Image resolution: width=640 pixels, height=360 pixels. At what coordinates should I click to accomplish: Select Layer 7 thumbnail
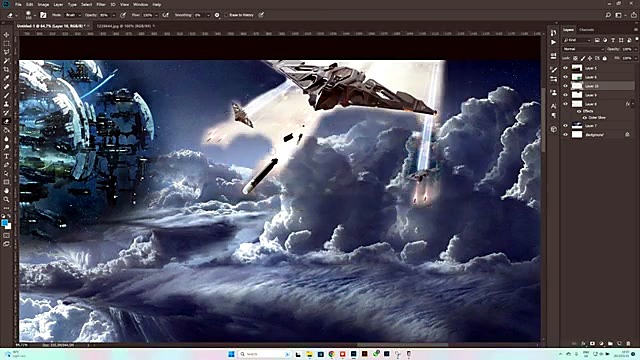(577, 125)
